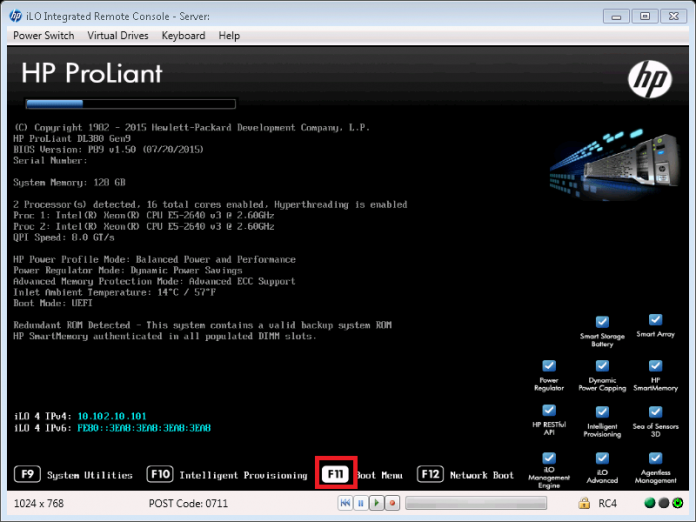Click the Agentless Management check icon

pyautogui.click(x=656, y=458)
